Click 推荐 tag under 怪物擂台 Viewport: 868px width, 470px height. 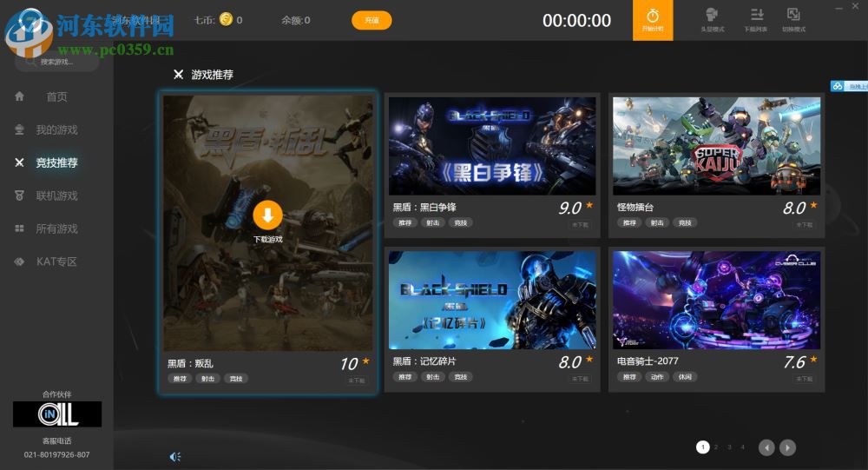(x=629, y=222)
